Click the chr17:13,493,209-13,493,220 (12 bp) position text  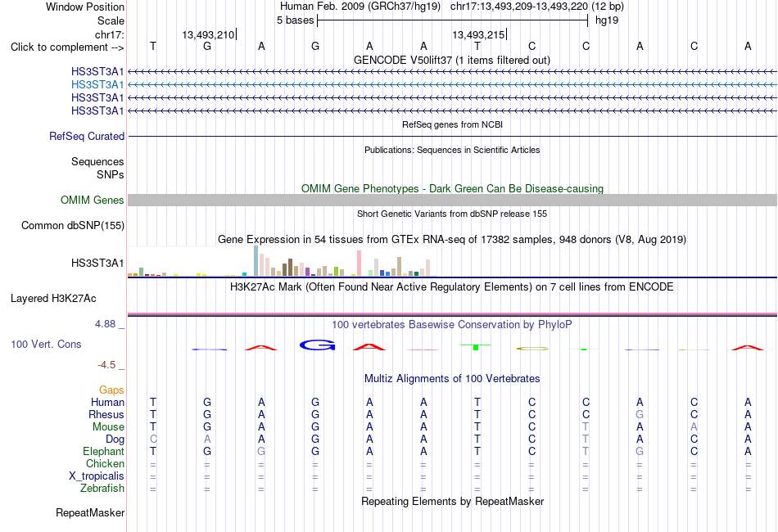click(x=537, y=7)
